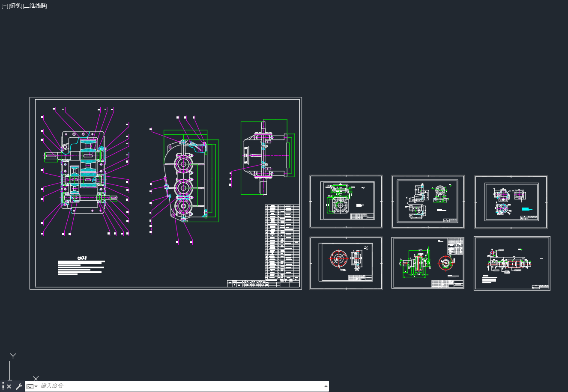Expand command history with the up arrow
Screen dimensions: 568x392
point(326,386)
